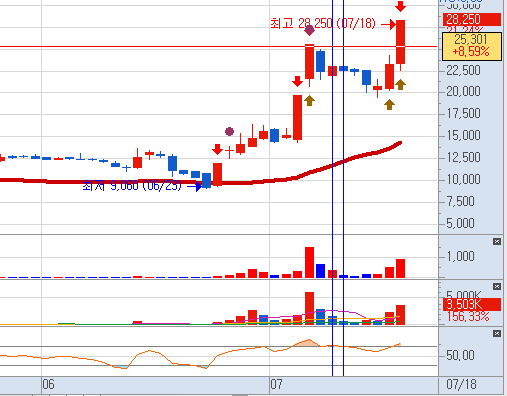Click the 5,000 price axis value
507x396 pixels.
[460, 223]
